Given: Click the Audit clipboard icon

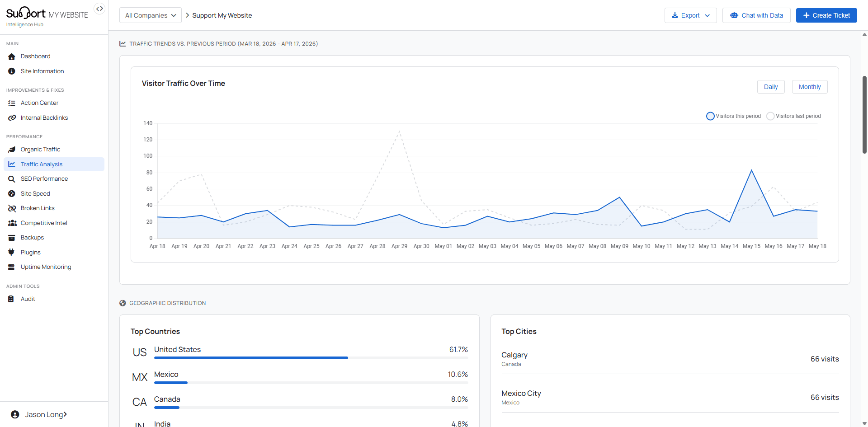Looking at the screenshot, I should [11, 299].
